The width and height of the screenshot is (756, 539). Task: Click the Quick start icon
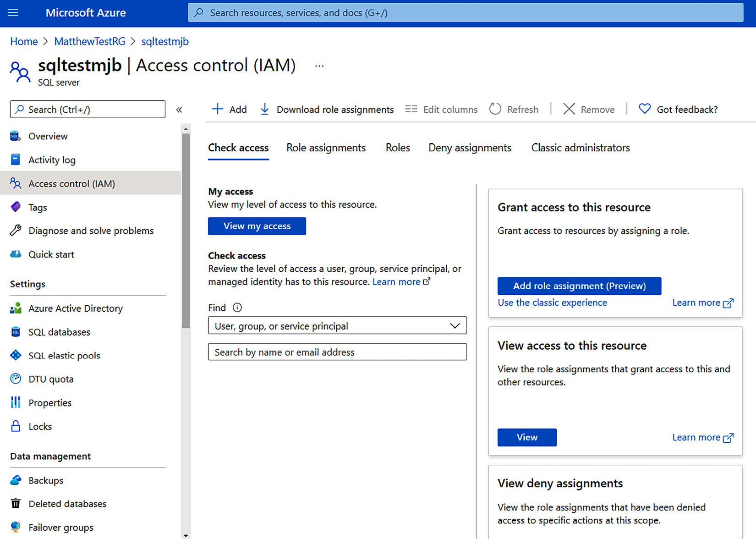click(x=15, y=254)
